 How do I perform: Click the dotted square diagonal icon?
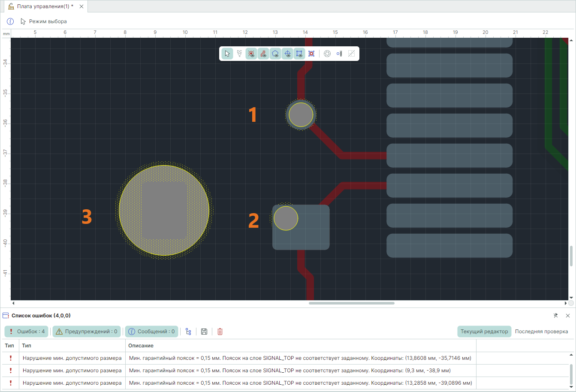pos(351,54)
